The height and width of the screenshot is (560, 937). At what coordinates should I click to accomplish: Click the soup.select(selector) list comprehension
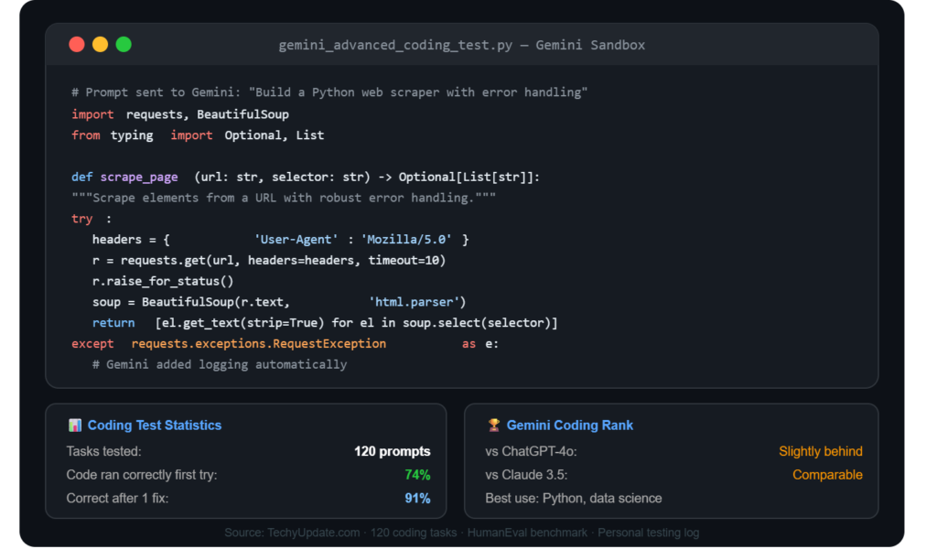pos(356,323)
